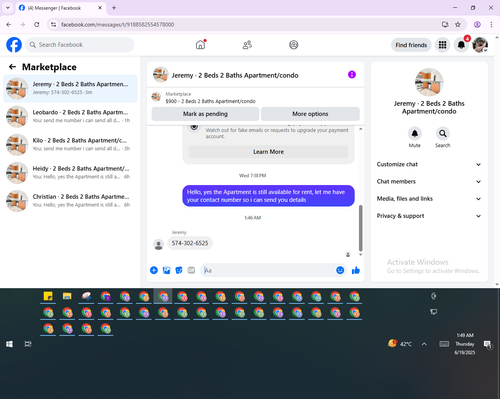Open Heidy conversation in list

(70, 173)
